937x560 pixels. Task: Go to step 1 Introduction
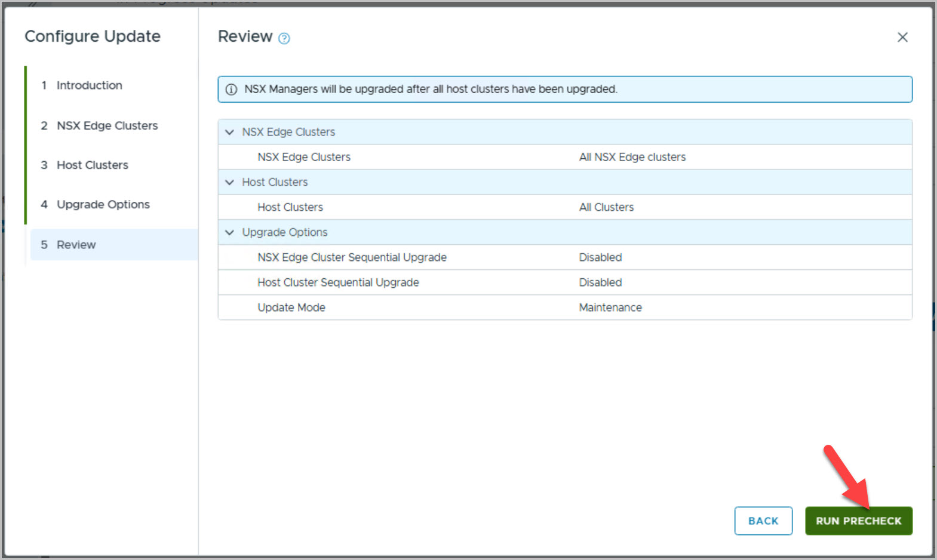[x=89, y=85]
